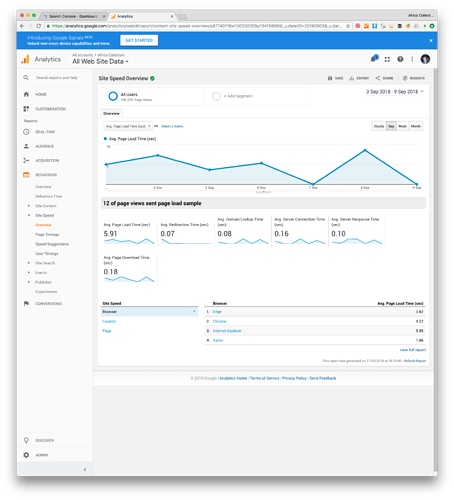
Task: Expand Site Search in sidebar
Action: (29, 263)
